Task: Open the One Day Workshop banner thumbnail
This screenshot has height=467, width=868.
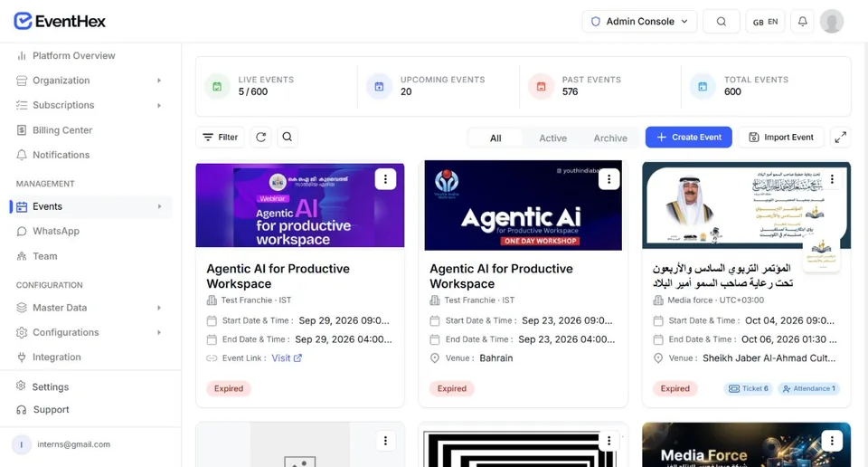Action: tap(524, 205)
